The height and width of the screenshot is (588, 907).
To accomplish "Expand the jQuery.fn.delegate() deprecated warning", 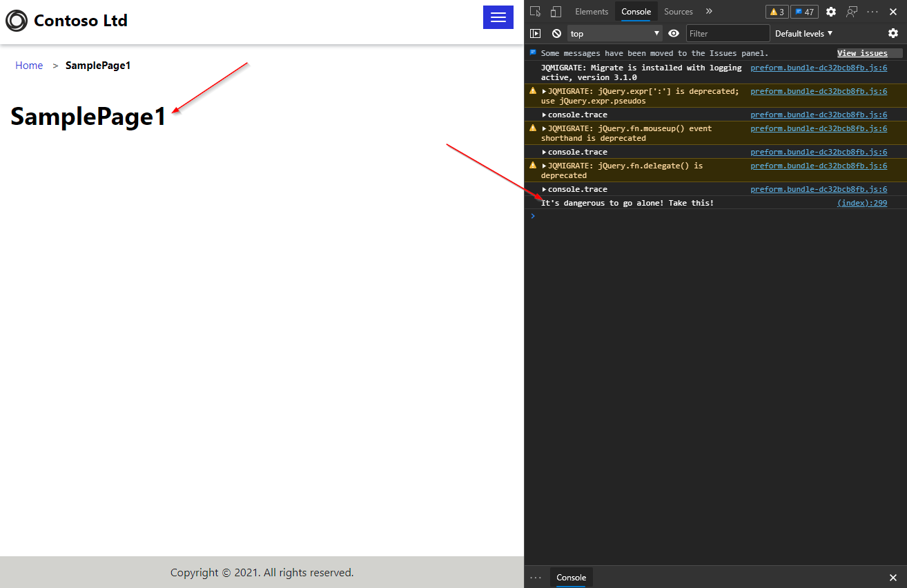I will (x=544, y=166).
